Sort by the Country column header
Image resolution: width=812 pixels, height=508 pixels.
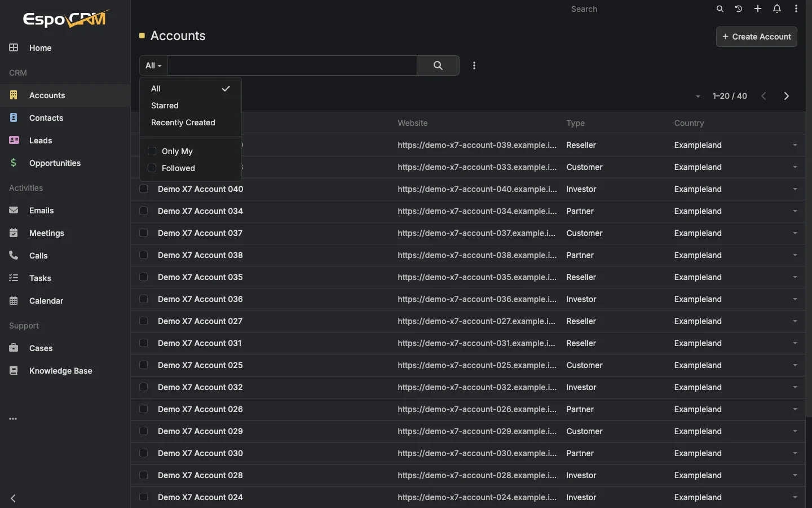click(689, 123)
